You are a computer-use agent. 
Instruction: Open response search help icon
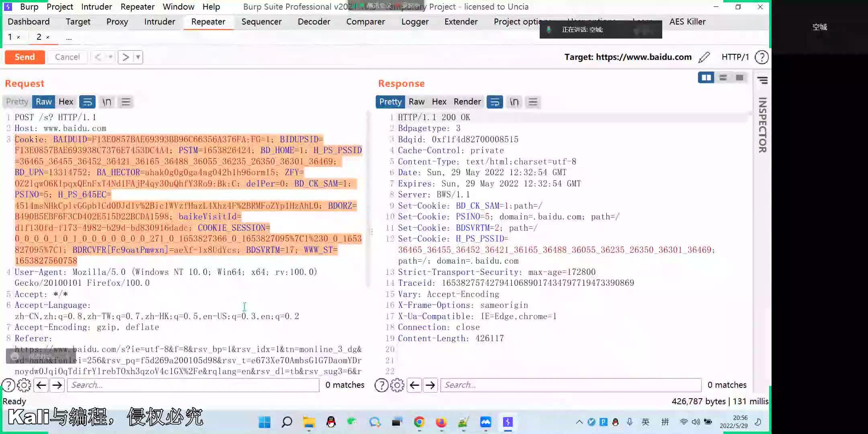[x=381, y=385]
